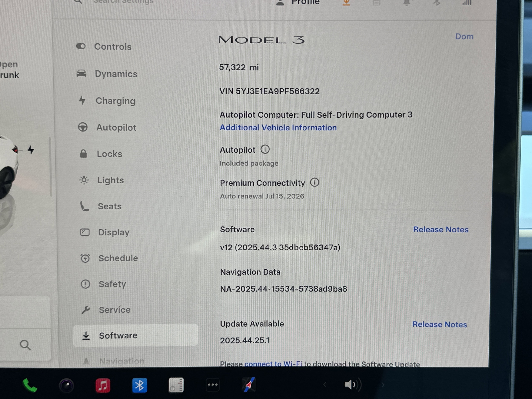Select the Controls menu item
This screenshot has width=532, height=399.
113,46
